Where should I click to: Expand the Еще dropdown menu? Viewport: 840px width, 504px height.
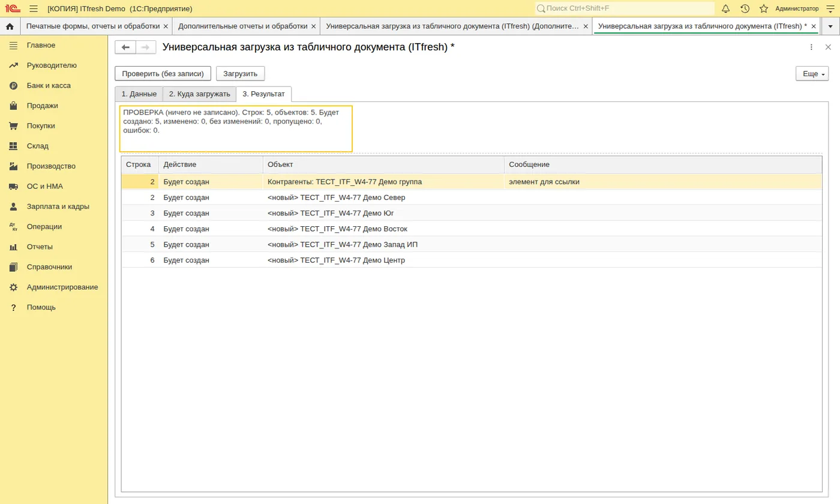point(812,74)
